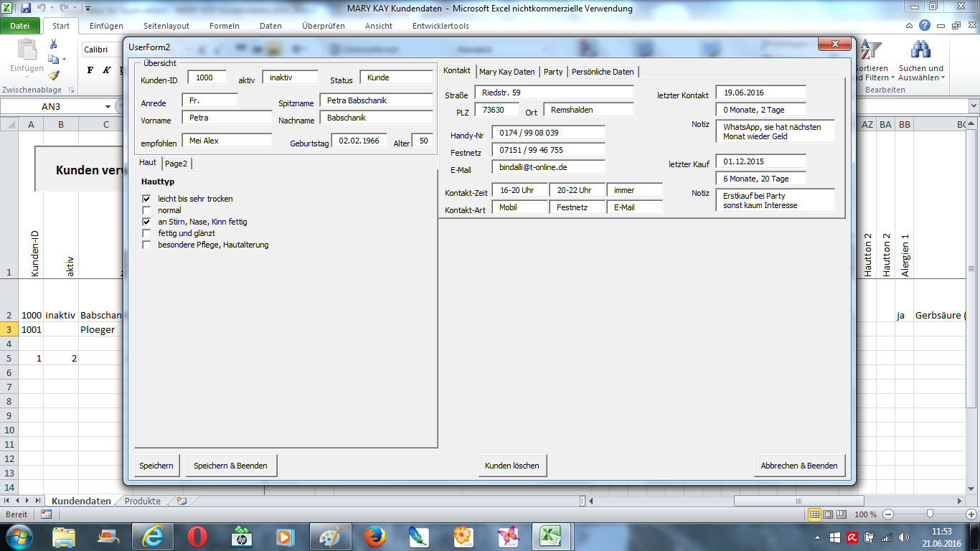980x551 pixels.
Task: Open the Copy button dropdown arrow
Action: [x=64, y=60]
